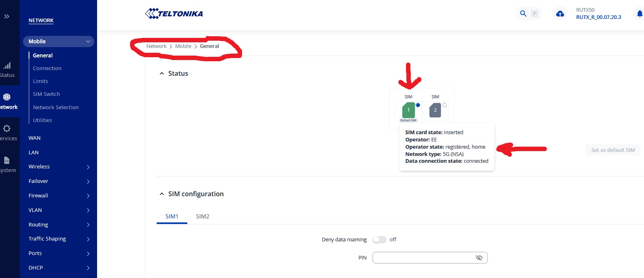This screenshot has height=278, width=644.
Task: Open SIM Switch menu item
Action: coord(46,94)
